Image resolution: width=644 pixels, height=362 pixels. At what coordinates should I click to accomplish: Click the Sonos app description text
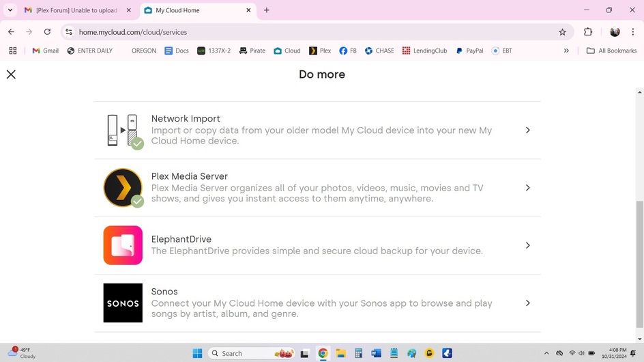click(321, 309)
